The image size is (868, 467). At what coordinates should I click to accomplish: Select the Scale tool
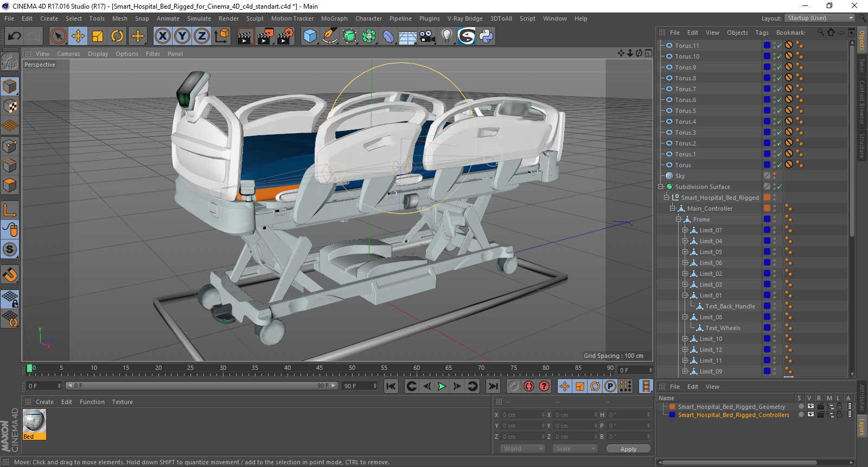98,36
